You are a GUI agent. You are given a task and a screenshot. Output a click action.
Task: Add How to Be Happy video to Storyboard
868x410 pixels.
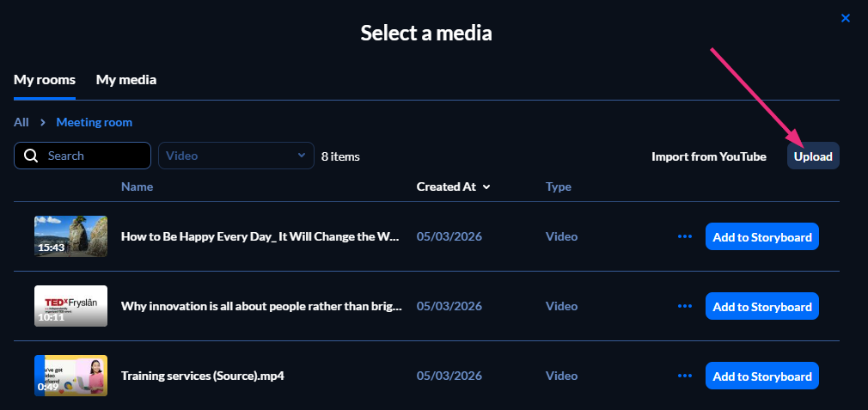coord(761,236)
